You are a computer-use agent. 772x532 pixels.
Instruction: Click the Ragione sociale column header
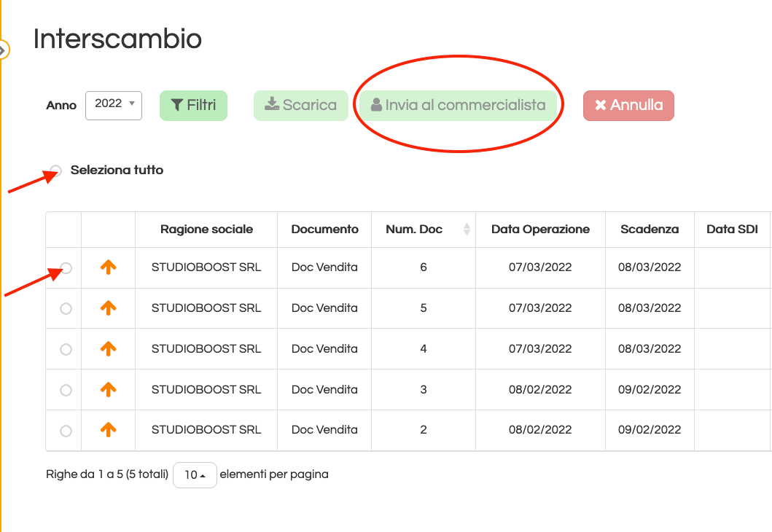(x=207, y=230)
